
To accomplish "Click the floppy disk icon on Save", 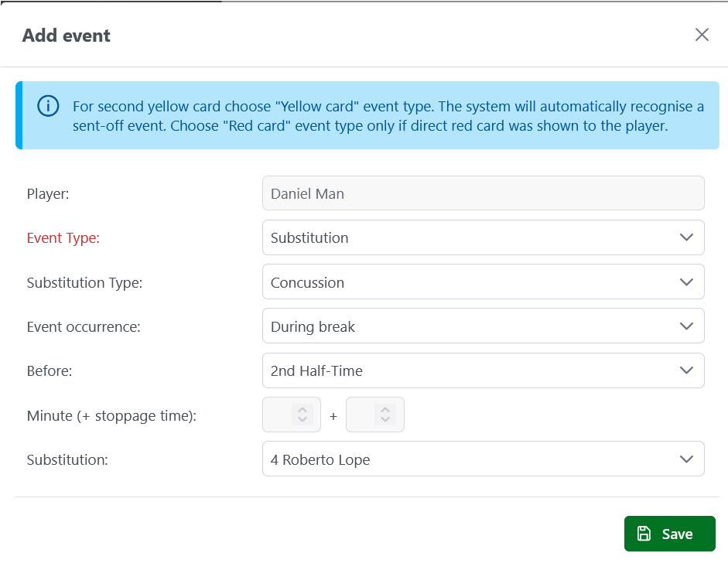I will point(644,534).
